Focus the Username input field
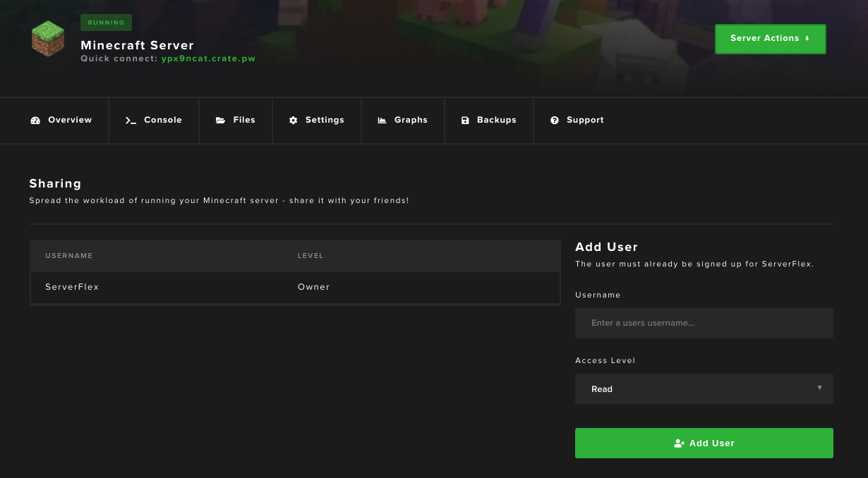The width and height of the screenshot is (868, 478). coord(704,323)
